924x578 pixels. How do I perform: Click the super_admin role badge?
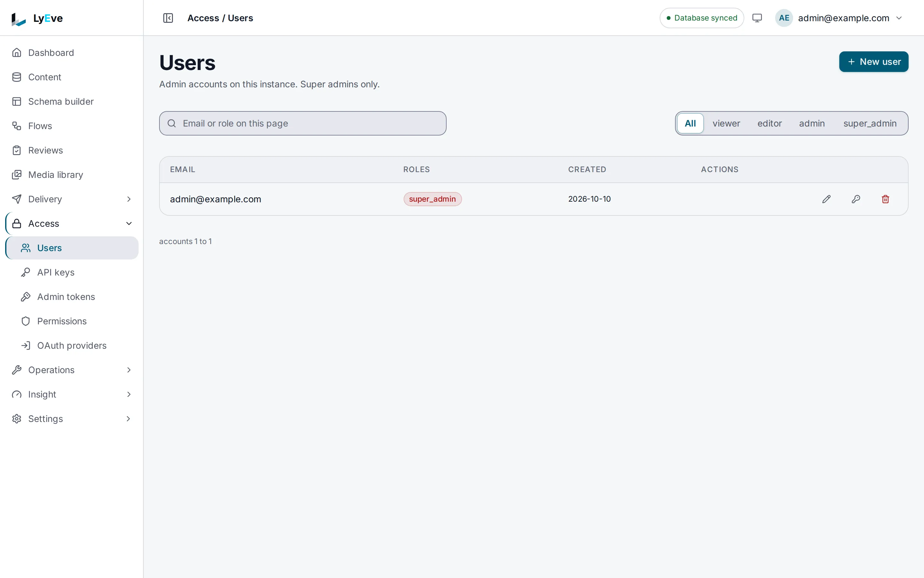coord(432,199)
